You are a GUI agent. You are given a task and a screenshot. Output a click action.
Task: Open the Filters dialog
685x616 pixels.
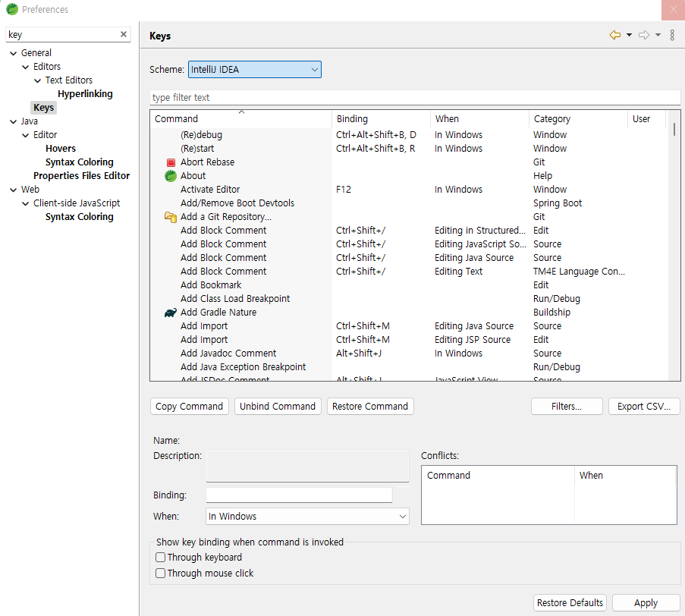567,407
